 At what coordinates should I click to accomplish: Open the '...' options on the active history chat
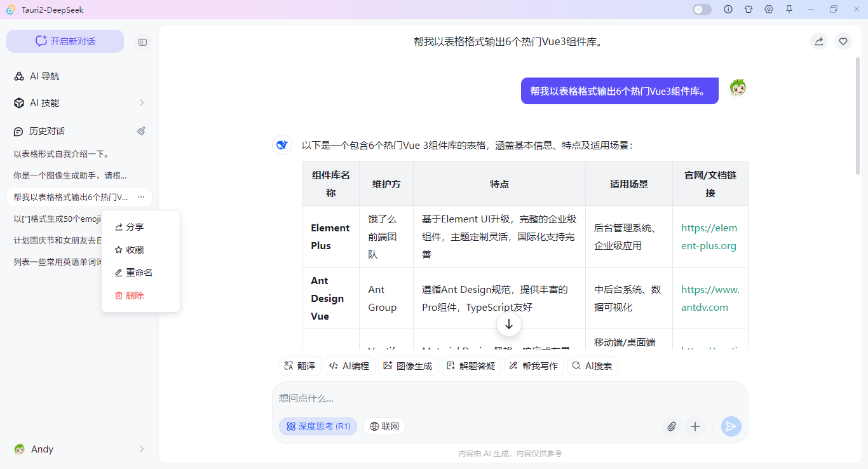click(141, 197)
